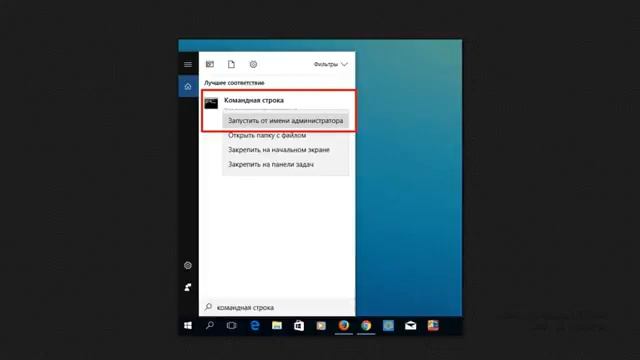
Task: Filter results by documents icon
Action: [231, 64]
